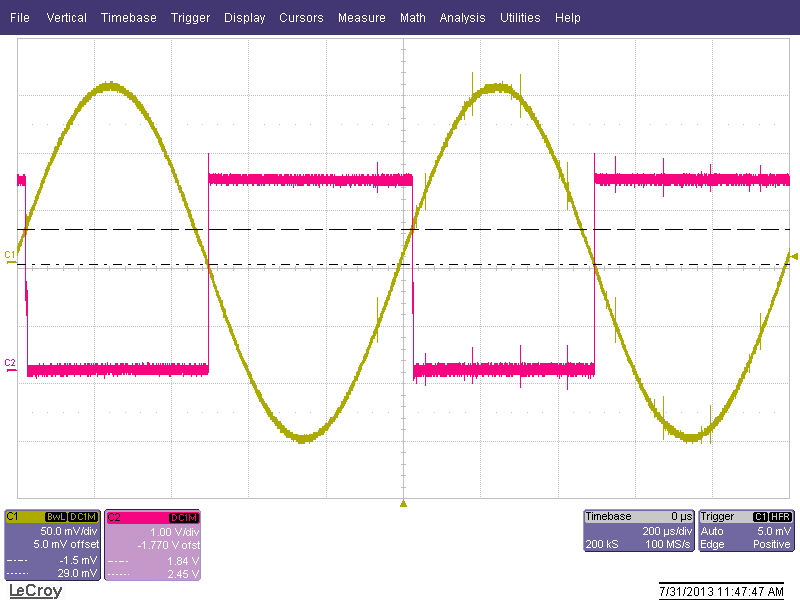
Task: Click the 5.0 mV offset value
Action: pyautogui.click(x=66, y=544)
